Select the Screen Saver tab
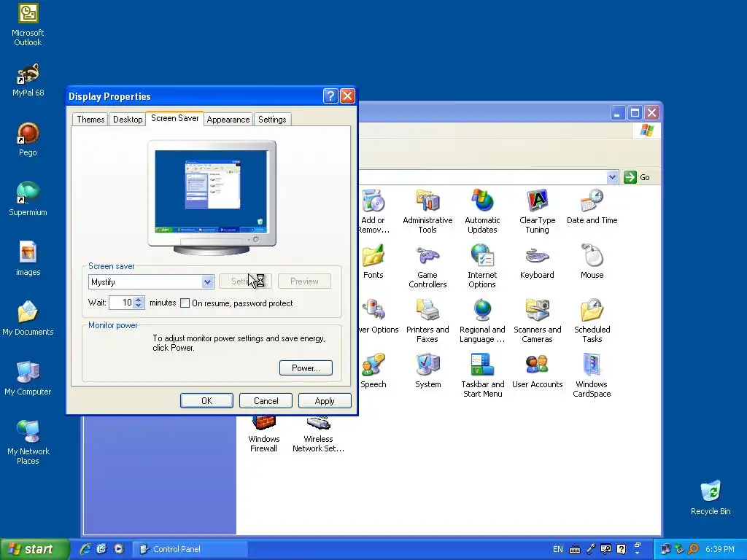 point(175,118)
